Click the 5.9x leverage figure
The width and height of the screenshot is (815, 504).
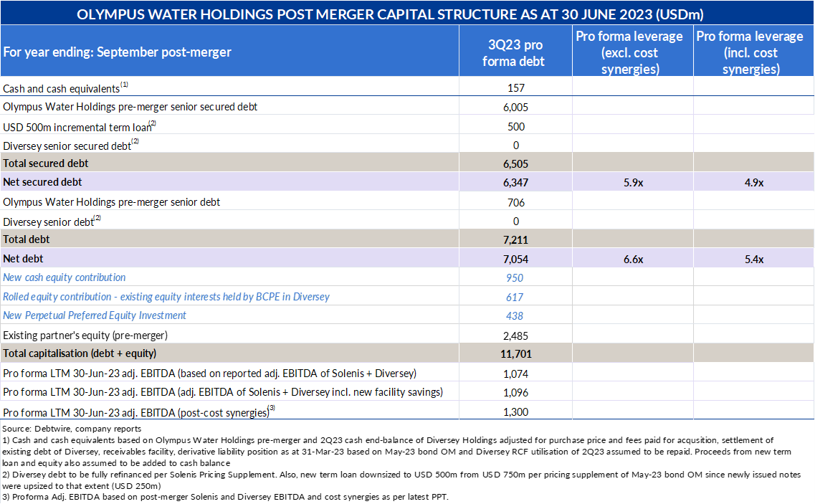(x=633, y=183)
